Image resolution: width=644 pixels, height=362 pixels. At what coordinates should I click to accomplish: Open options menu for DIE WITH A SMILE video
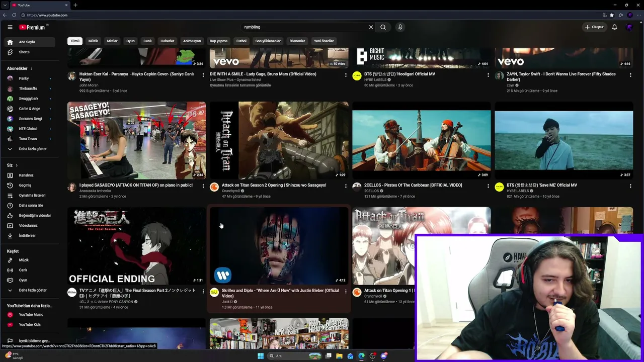tap(346, 75)
